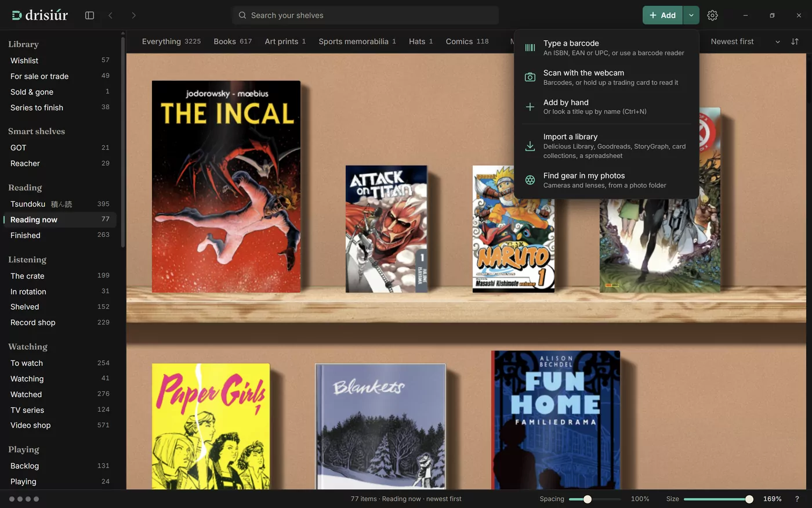Screen dimensions: 812x508
Task: Open the Paper Girls cover
Action: pos(211,426)
